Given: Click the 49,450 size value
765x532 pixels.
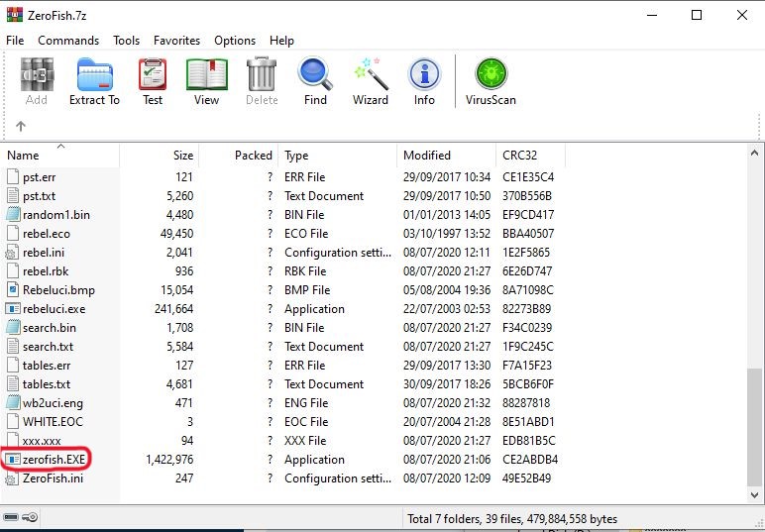Looking at the screenshot, I should click(176, 234).
